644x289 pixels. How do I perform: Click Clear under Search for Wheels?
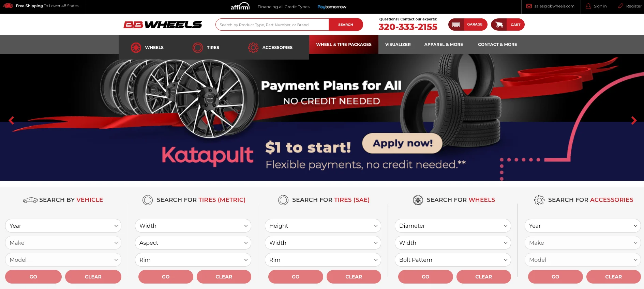[483, 277]
